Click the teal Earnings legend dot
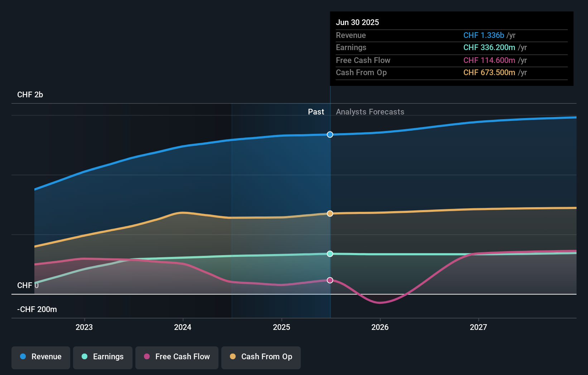The width and height of the screenshot is (588, 375). pyautogui.click(x=84, y=357)
